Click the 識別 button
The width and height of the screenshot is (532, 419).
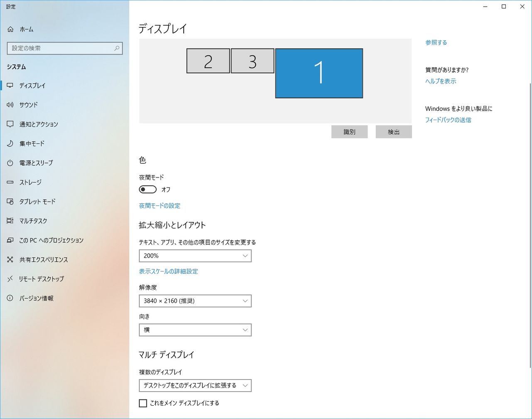click(x=350, y=132)
